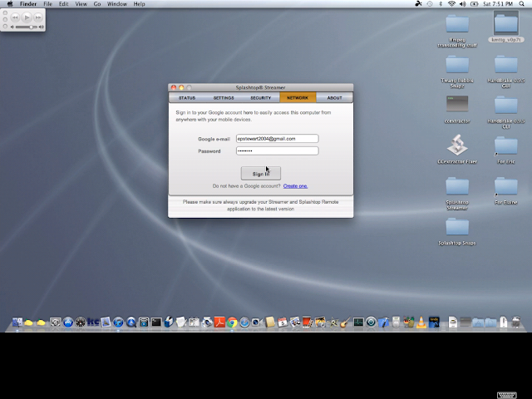The height and width of the screenshot is (399, 532).
Task: Open GarageBand guitar icon in dock
Action: click(x=345, y=322)
